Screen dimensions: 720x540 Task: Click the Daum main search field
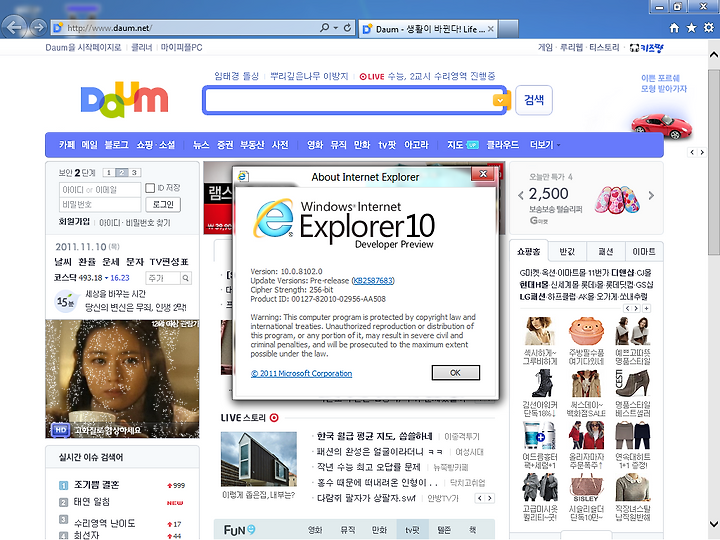pos(349,100)
